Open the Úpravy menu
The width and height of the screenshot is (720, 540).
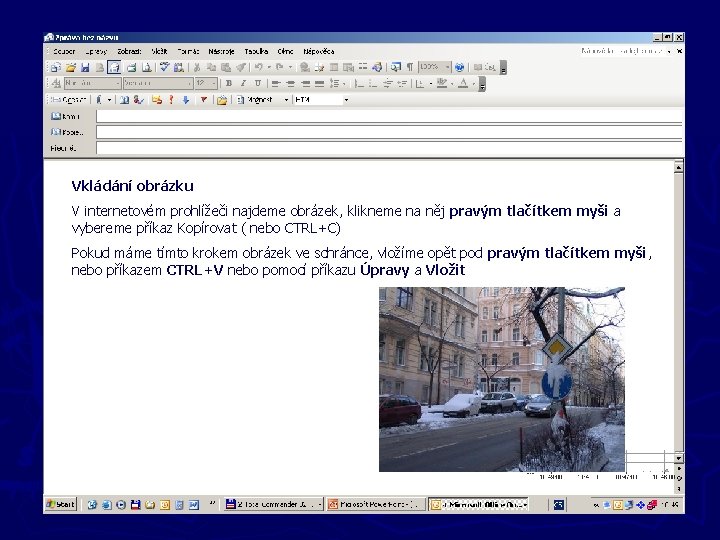click(x=96, y=51)
